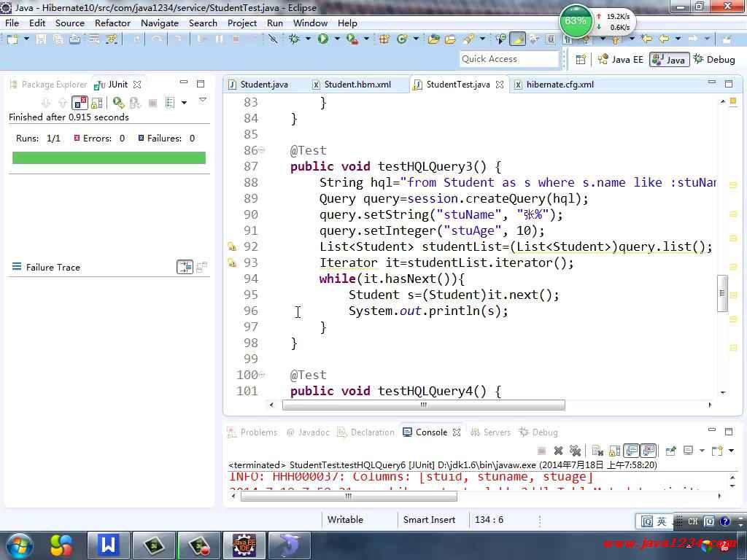Screen dimensions: 747x560
Task: Click the Open Perspective icon
Action: pos(580,60)
